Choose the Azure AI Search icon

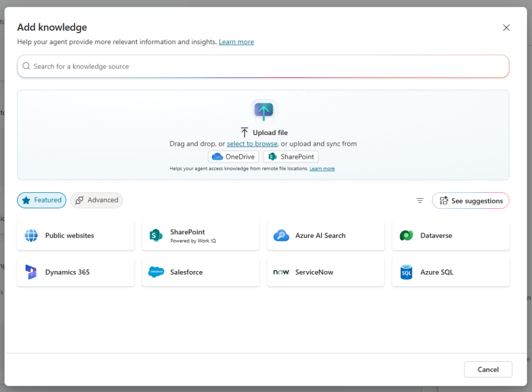click(281, 236)
